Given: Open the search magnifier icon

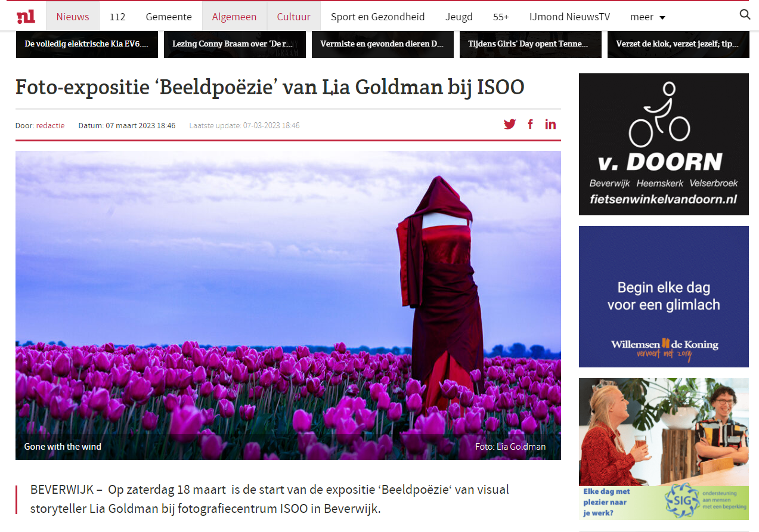Looking at the screenshot, I should click(x=745, y=15).
